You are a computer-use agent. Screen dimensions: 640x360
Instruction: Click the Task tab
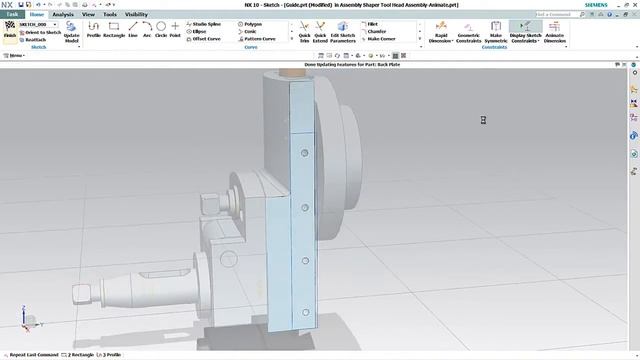click(12, 14)
